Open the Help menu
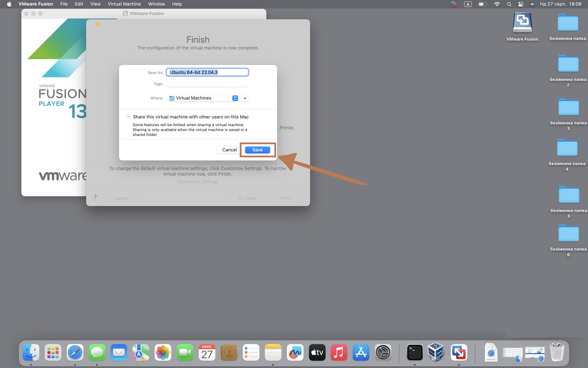 click(x=177, y=4)
